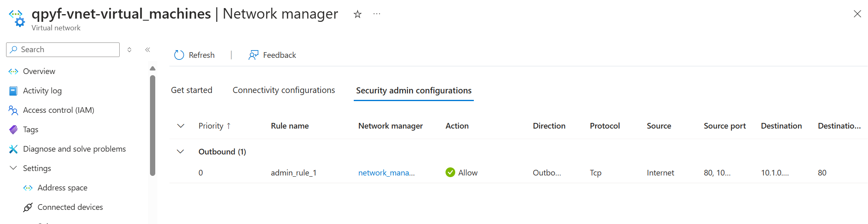Switch to Connectivity configurations tab

[x=283, y=90]
